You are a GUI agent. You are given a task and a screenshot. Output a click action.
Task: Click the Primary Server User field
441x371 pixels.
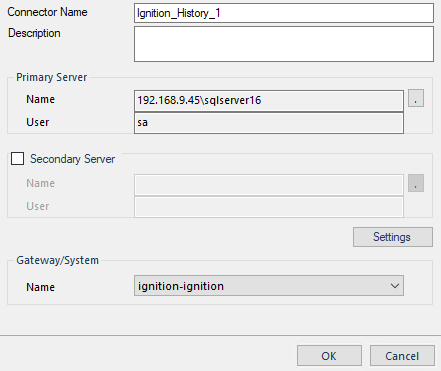click(269, 123)
